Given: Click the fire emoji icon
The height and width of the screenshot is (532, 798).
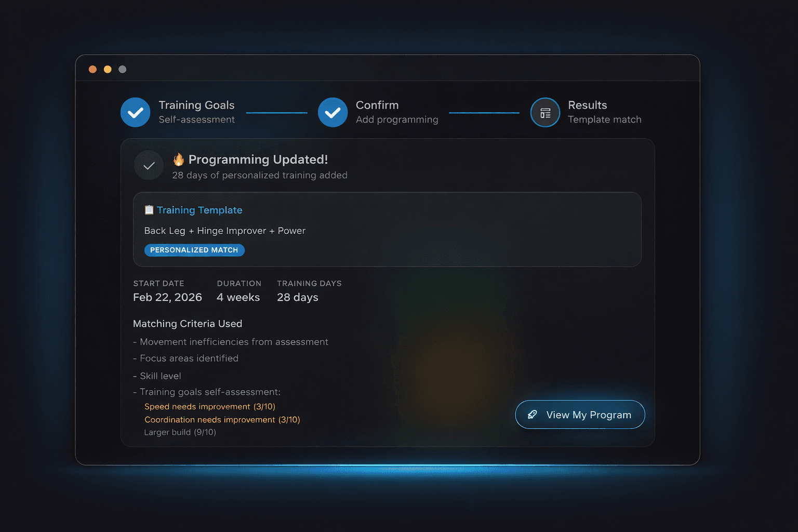Looking at the screenshot, I should pos(179,159).
